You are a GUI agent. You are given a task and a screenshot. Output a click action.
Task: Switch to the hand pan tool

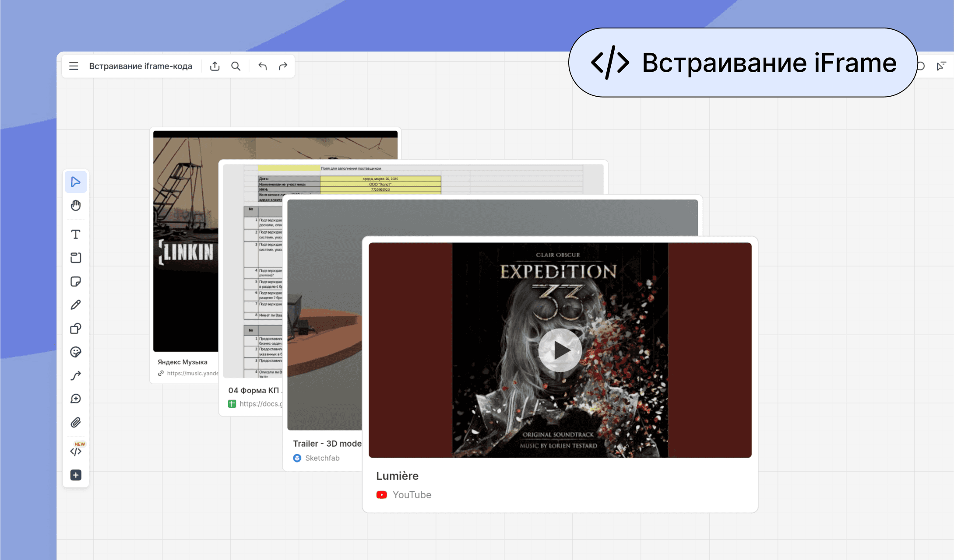click(x=76, y=206)
